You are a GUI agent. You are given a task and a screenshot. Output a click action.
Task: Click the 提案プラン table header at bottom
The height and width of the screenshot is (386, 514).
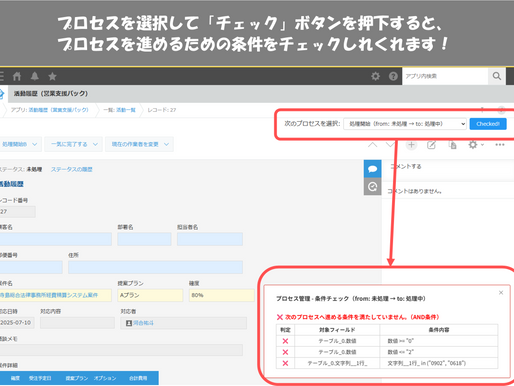pos(77,378)
